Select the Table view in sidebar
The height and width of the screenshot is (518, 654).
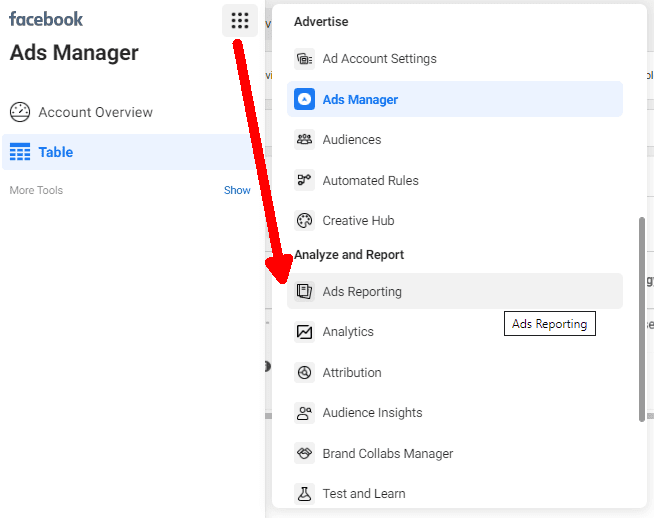point(56,152)
